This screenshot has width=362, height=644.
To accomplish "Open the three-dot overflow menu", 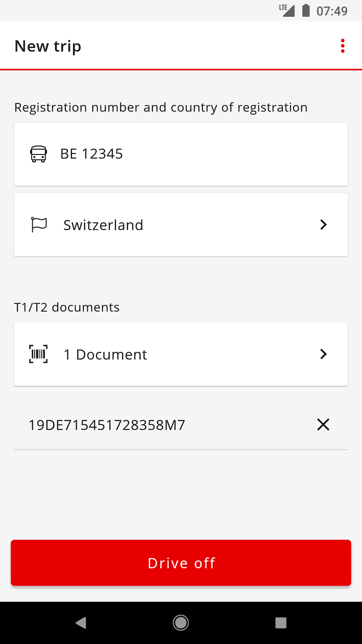I will (342, 46).
